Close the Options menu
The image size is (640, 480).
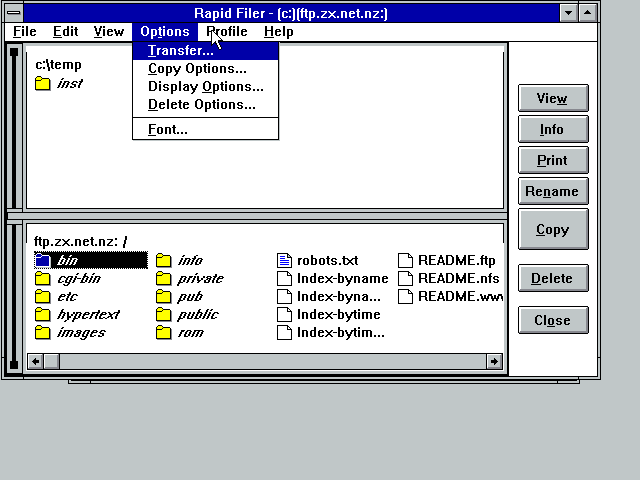point(165,31)
